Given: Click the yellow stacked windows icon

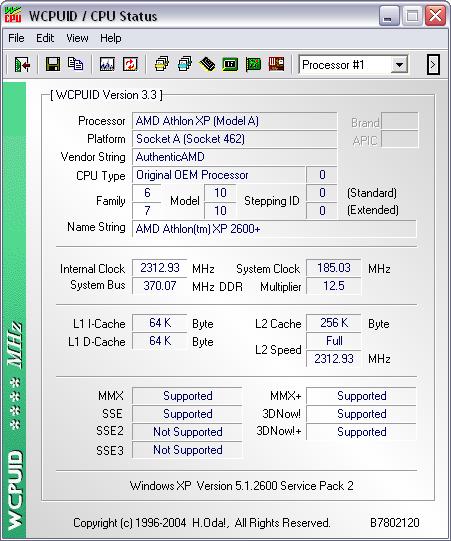Looking at the screenshot, I should [161, 64].
